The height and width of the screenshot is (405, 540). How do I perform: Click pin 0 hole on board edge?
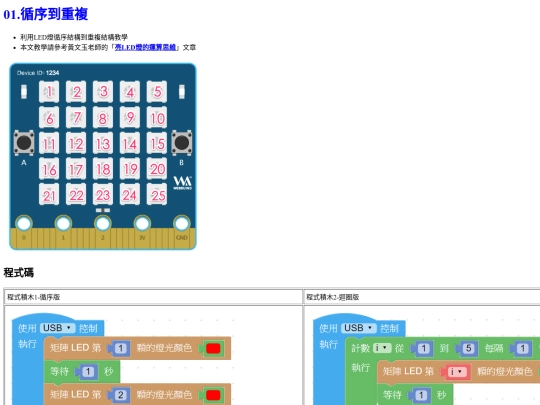pos(24,224)
